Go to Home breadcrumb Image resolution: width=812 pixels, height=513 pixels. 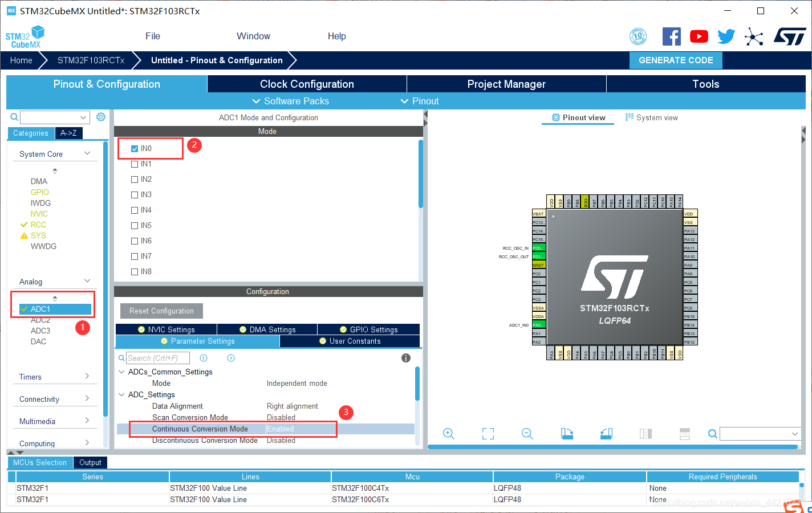click(21, 60)
